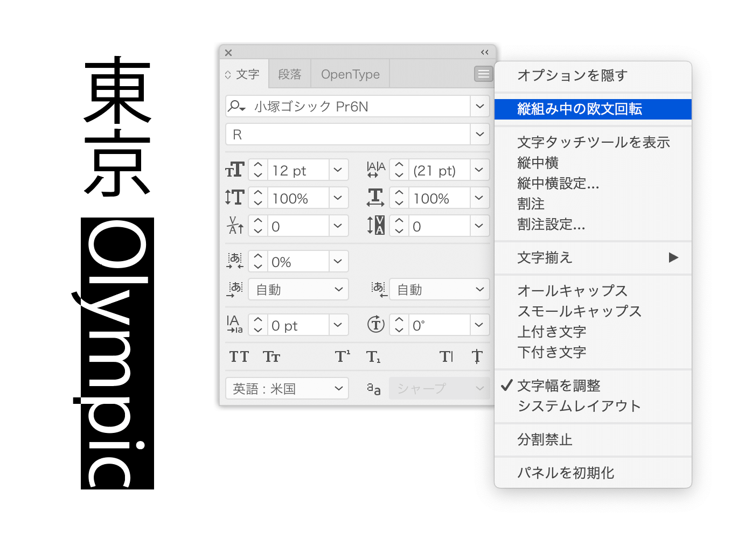Open the font style R dropdown arrow

pos(479,134)
